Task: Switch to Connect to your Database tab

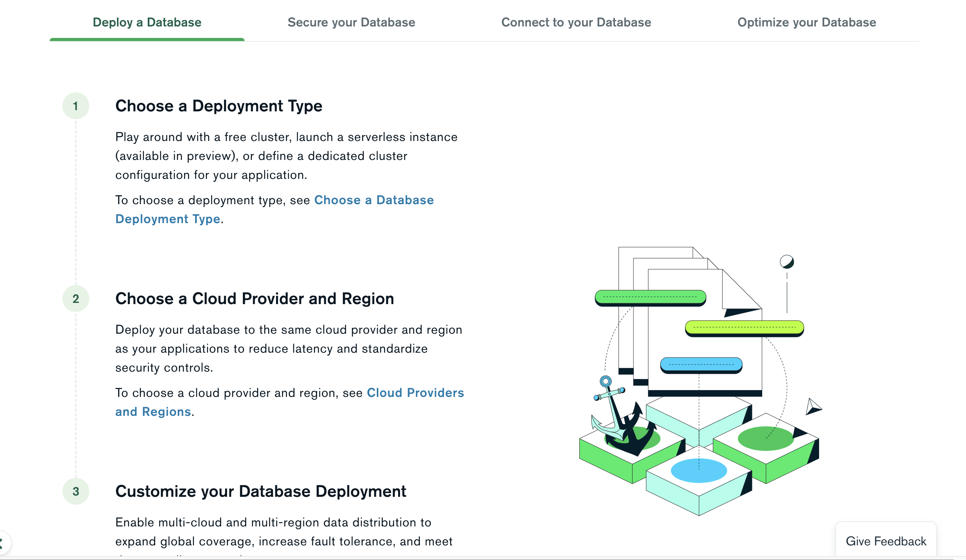Action: 576,23
